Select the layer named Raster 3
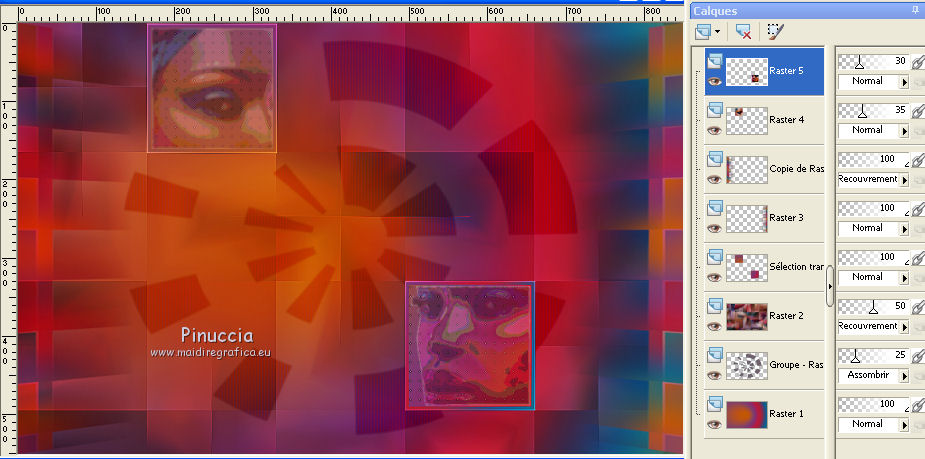 [x=786, y=218]
